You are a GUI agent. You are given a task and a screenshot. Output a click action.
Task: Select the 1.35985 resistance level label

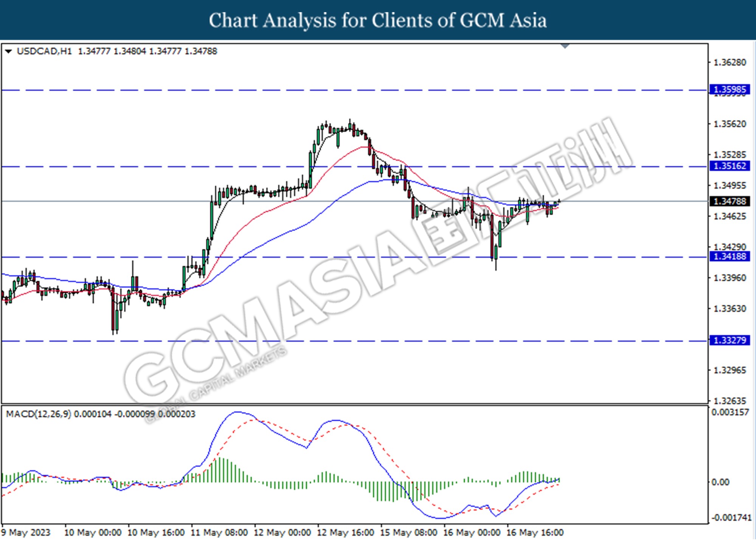pyautogui.click(x=730, y=90)
